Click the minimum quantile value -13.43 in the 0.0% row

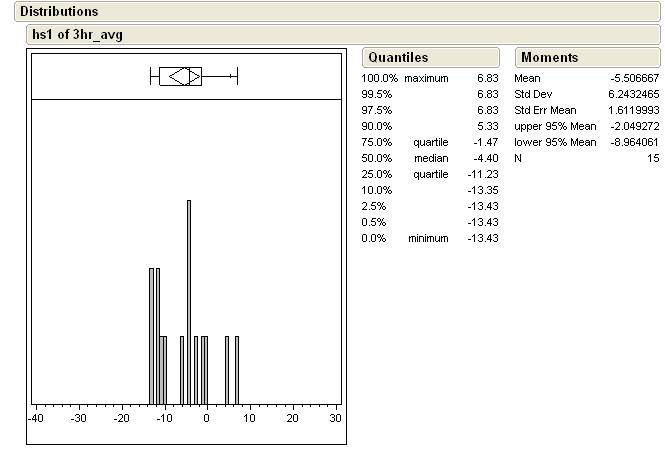pyautogui.click(x=483, y=238)
